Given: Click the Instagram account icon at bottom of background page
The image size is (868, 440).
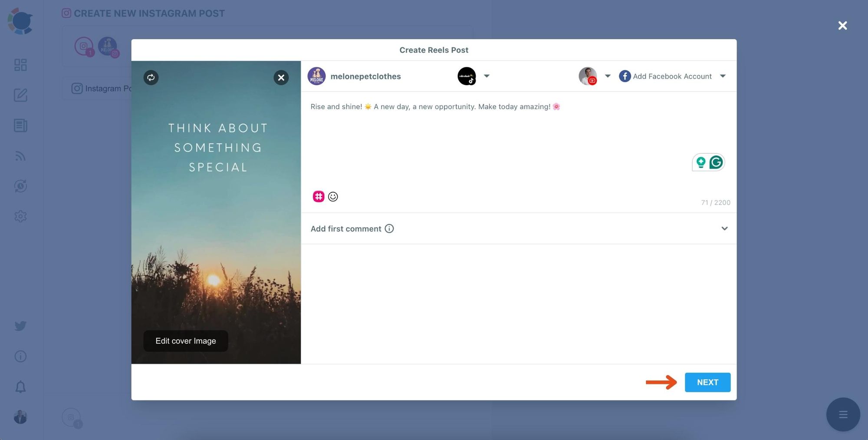Looking at the screenshot, I should 72,417.
